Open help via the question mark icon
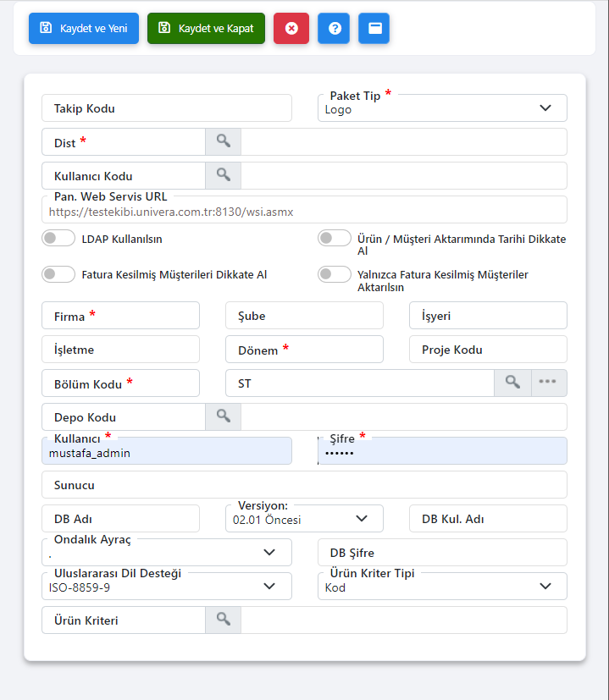 pos(334,29)
